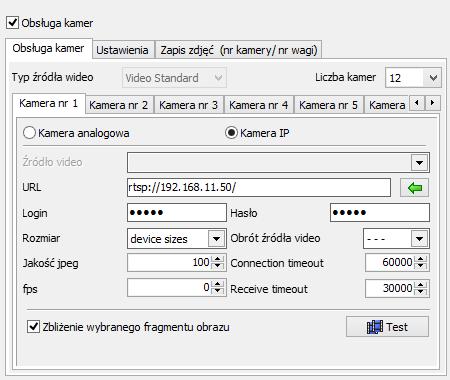Decrease the Connection timeout value
The image size is (450, 380).
(x=421, y=266)
